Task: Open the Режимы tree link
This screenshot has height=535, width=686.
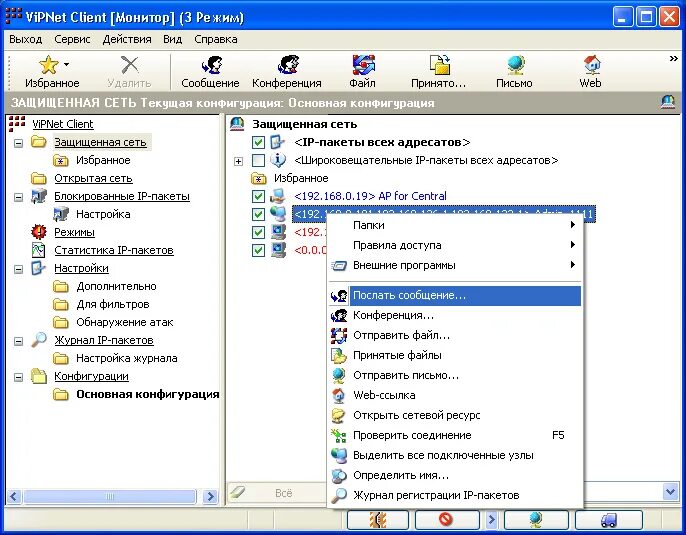Action: (74, 232)
